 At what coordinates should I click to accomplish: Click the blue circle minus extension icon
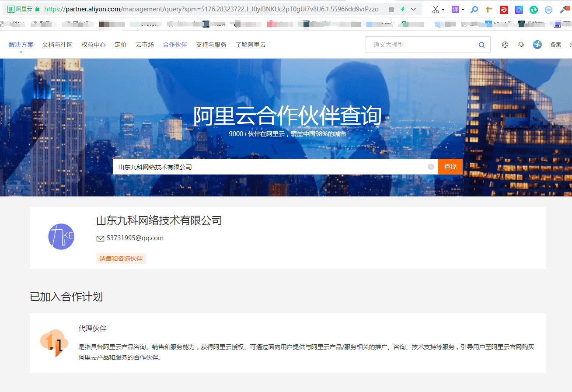548,10
